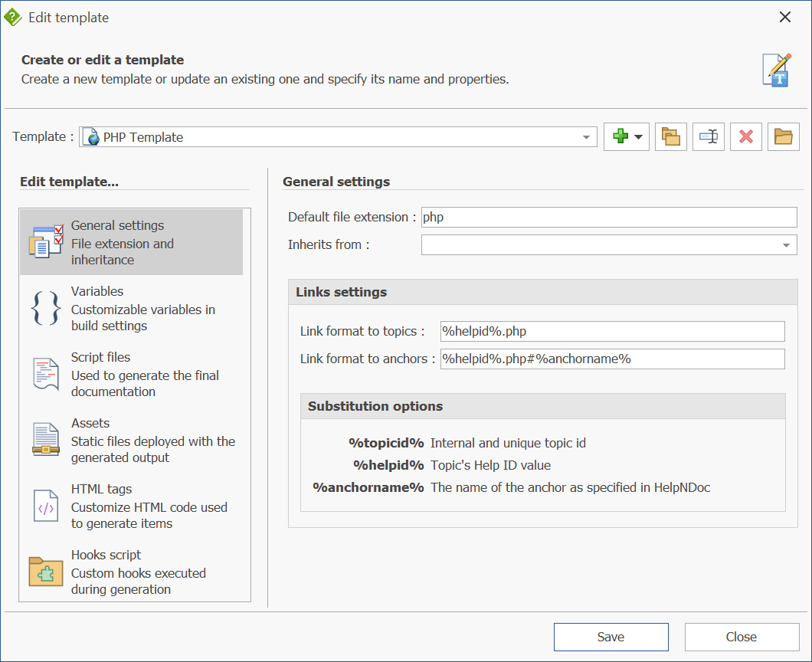Click the Default file extension field

[608, 218]
